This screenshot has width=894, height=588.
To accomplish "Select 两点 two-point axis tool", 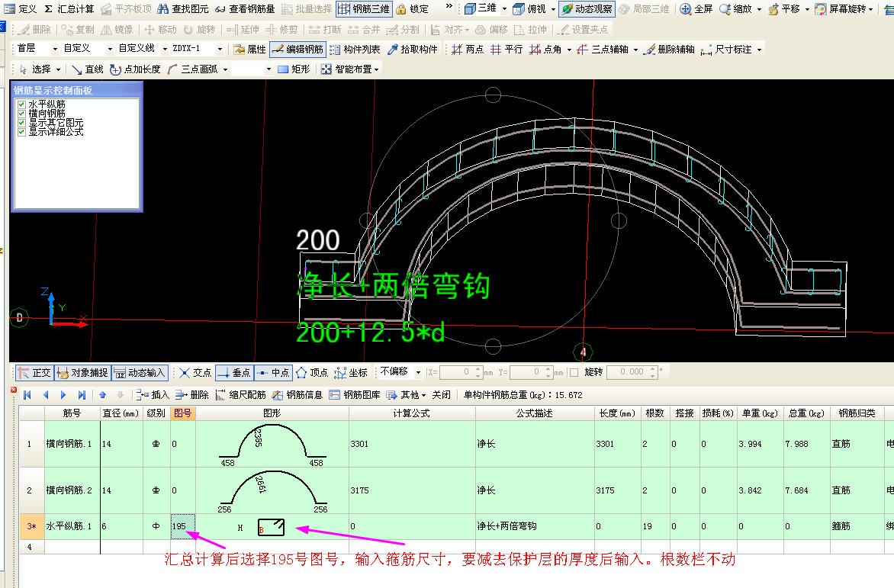I will click(x=468, y=49).
